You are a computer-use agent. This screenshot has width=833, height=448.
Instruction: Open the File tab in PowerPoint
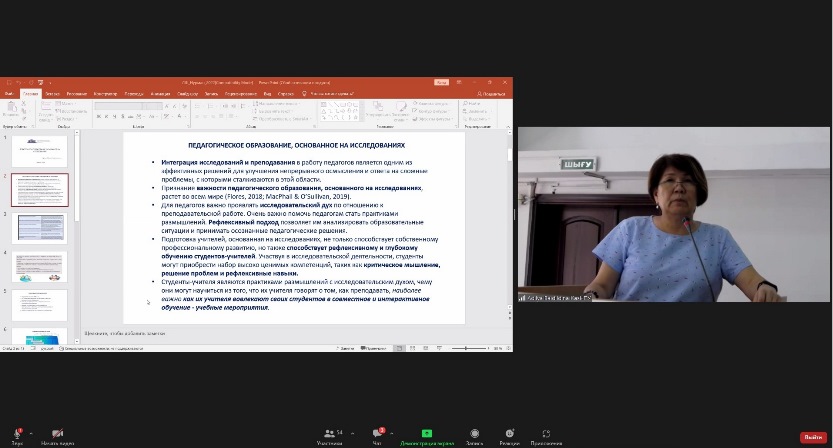coord(9,93)
